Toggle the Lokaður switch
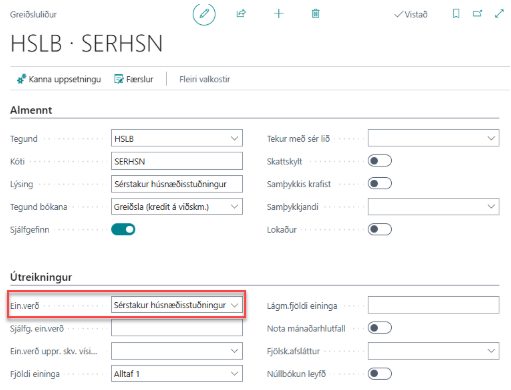Screen dimensions: 511x390 pyautogui.click(x=380, y=229)
